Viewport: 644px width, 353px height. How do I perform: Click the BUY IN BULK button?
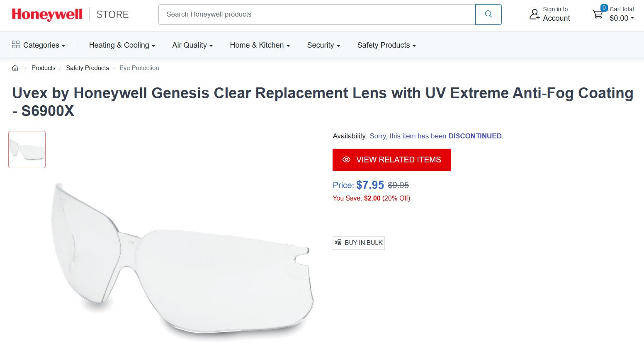pos(358,242)
